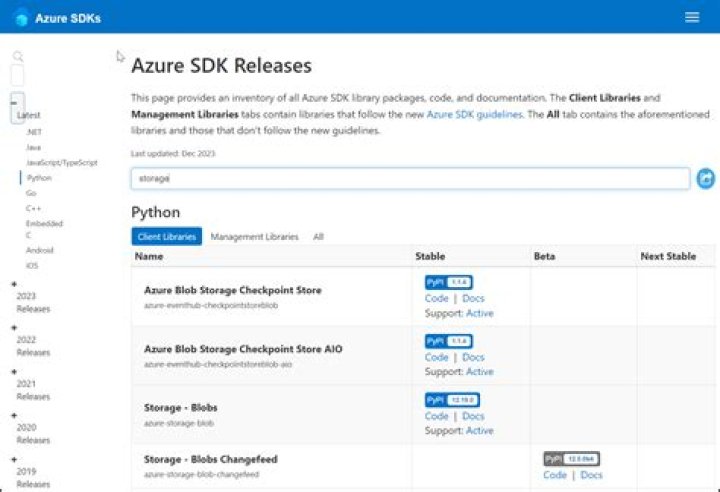Image resolution: width=720 pixels, height=492 pixels.
Task: Click PyPI badge for Azure Blob Storage Checkpoint Store
Action: [x=449, y=282]
